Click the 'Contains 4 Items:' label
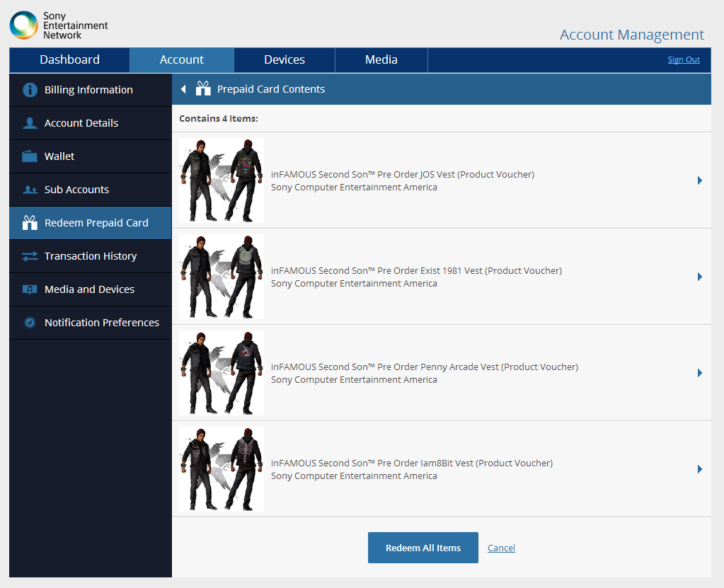The width and height of the screenshot is (724, 588). [x=219, y=119]
